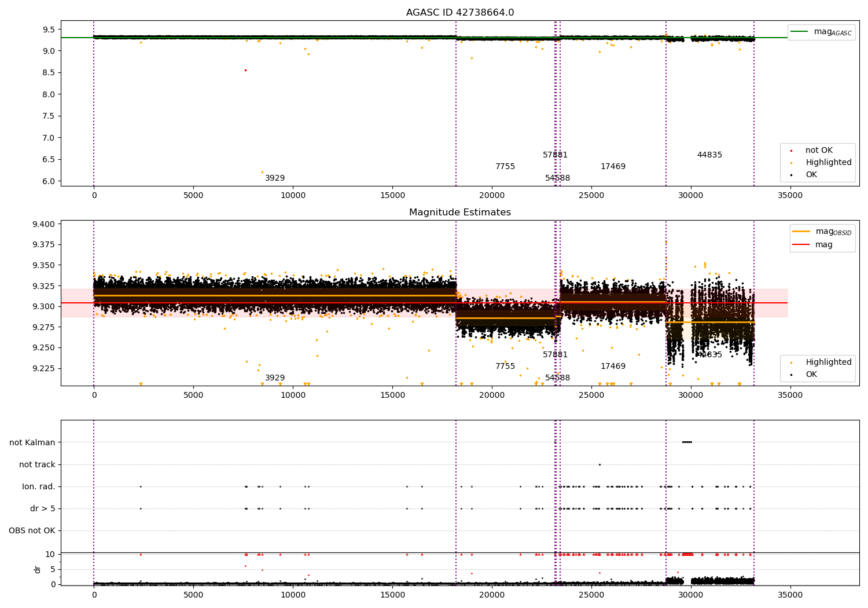This screenshot has width=868, height=608.
Task: Click 'Highlighted' legend entry in the top plot
Action: tap(822, 163)
